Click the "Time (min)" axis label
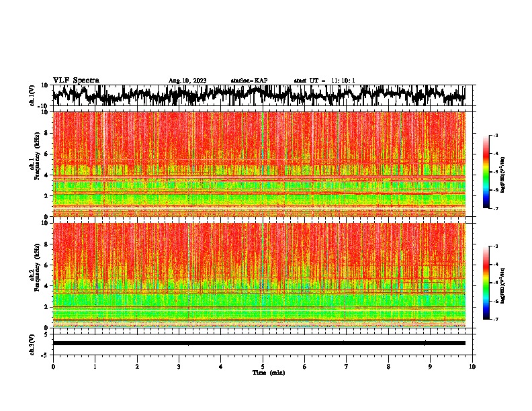 (x=269, y=373)
